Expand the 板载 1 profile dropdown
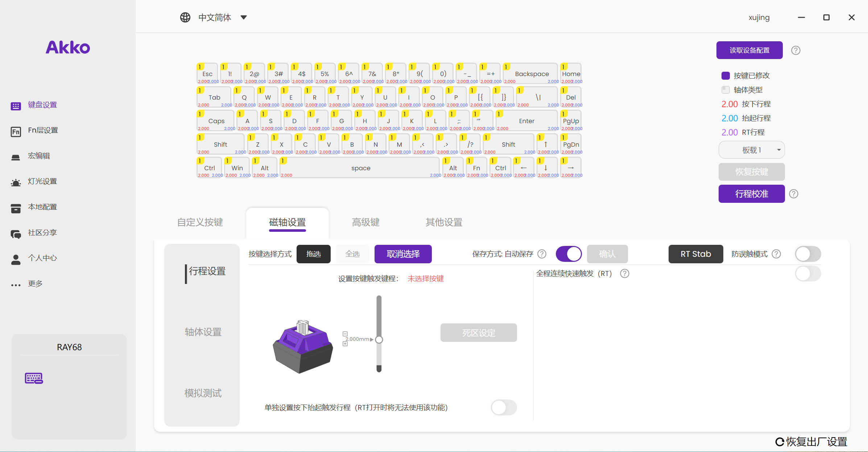868x452 pixels. point(752,150)
